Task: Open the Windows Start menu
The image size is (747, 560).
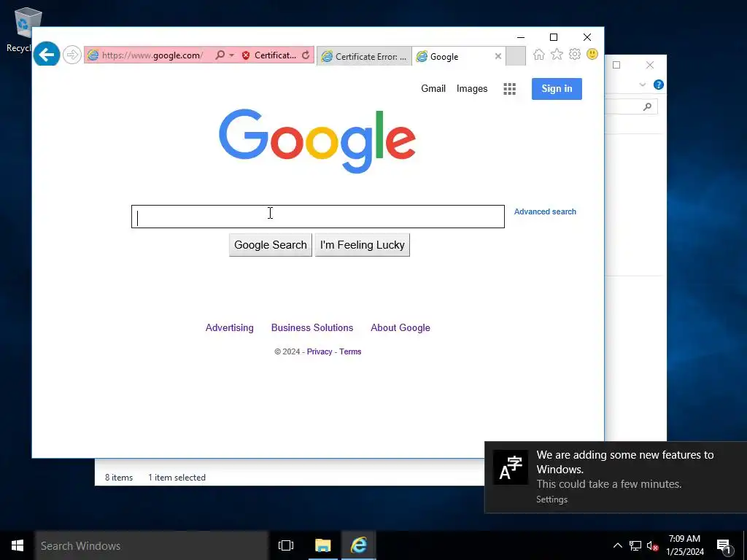Action: 18,545
